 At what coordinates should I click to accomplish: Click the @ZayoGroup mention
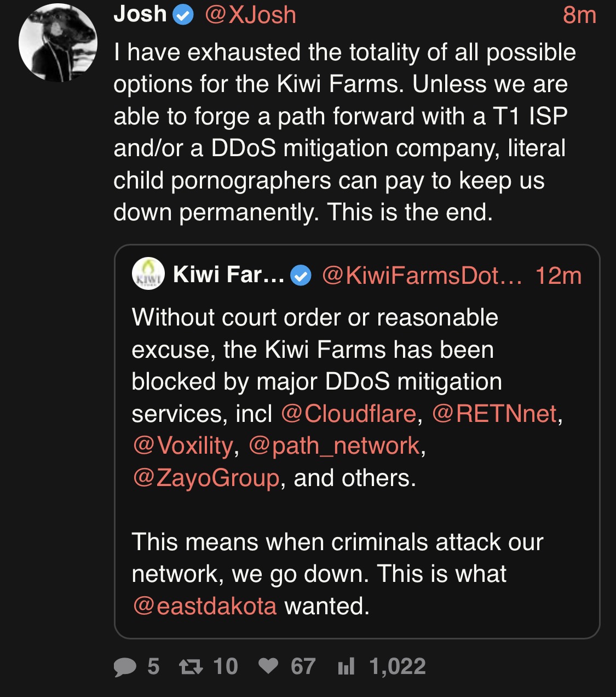[206, 478]
